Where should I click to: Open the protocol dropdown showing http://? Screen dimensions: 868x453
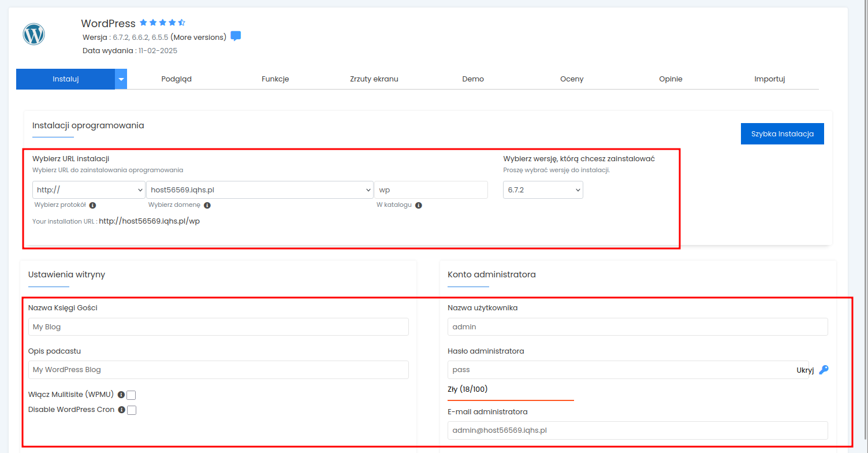tap(88, 190)
